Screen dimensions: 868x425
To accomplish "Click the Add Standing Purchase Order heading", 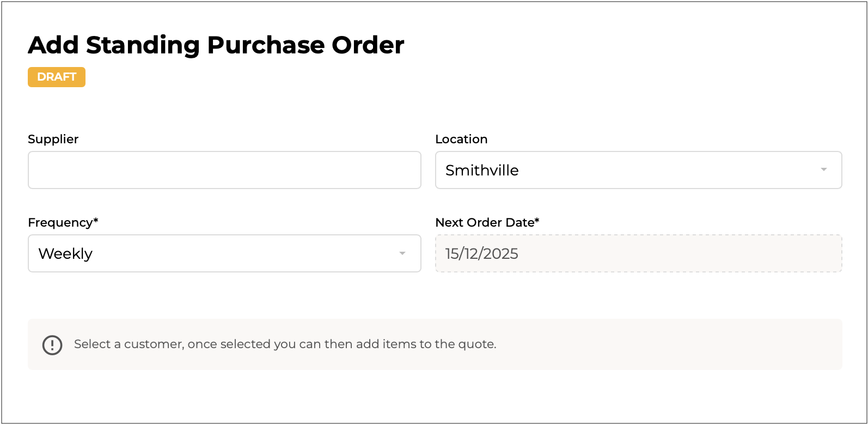I will (x=216, y=45).
